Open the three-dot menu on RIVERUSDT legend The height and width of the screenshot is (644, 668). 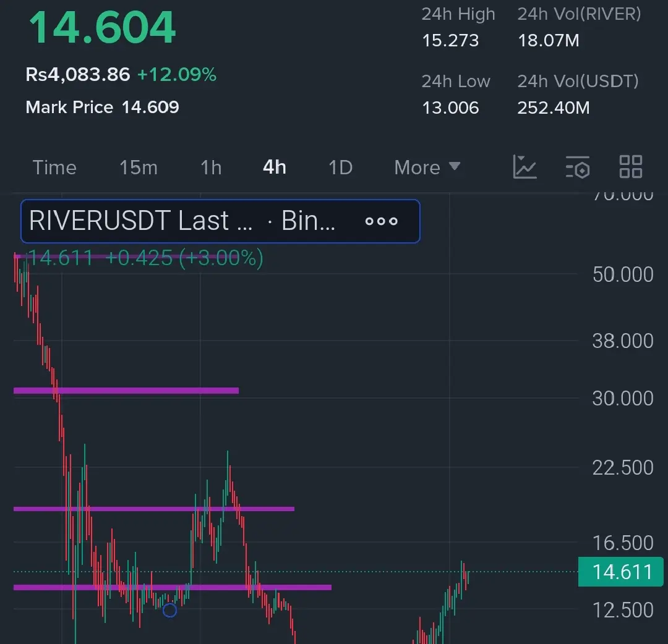click(x=381, y=221)
